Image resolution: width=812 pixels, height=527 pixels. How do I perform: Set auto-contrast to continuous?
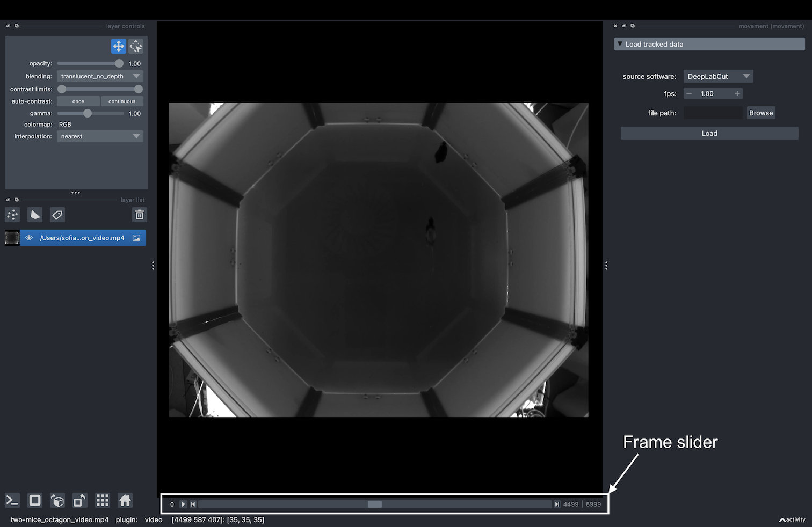click(121, 101)
